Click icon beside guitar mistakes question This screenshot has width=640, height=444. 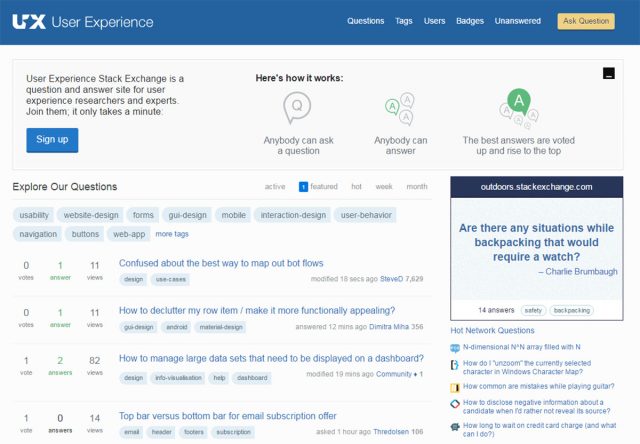click(455, 386)
